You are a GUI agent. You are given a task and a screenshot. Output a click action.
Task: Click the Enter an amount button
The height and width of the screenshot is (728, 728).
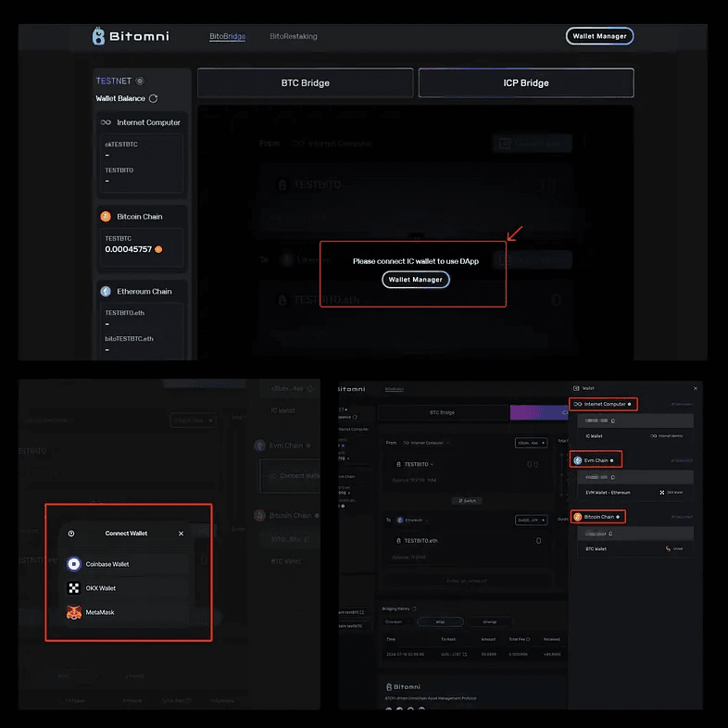467,581
